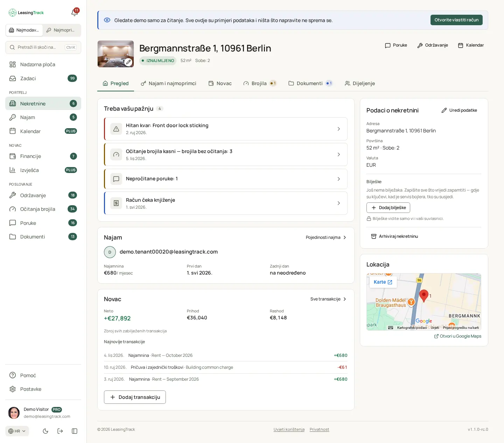Open the HR language dropdown
The width and height of the screenshot is (504, 443).
[x=17, y=431]
